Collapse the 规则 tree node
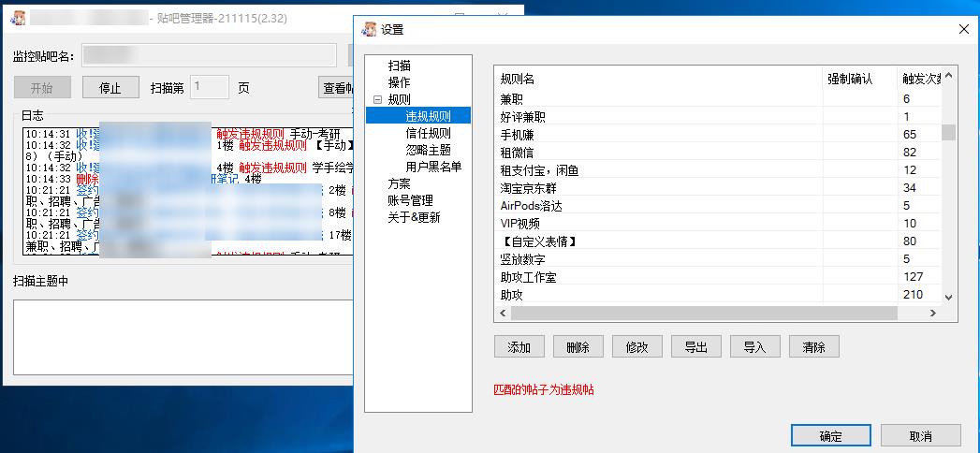Image resolution: width=980 pixels, height=453 pixels. 377,99
